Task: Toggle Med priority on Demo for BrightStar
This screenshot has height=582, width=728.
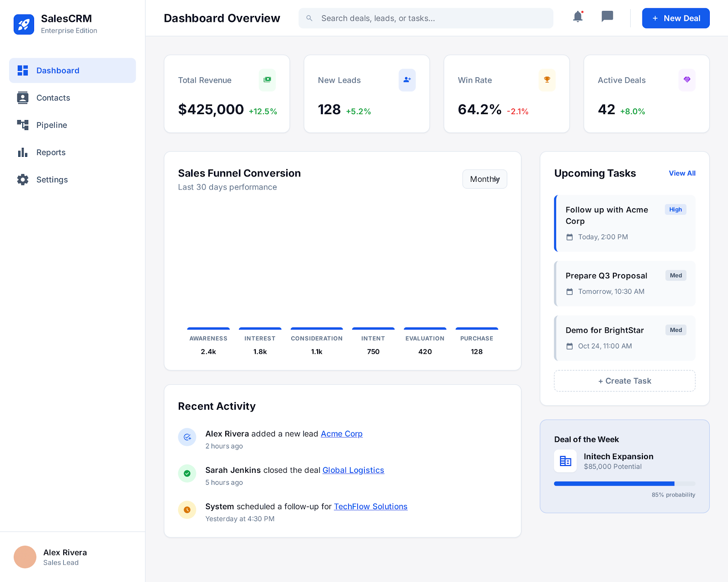Action: (x=675, y=330)
